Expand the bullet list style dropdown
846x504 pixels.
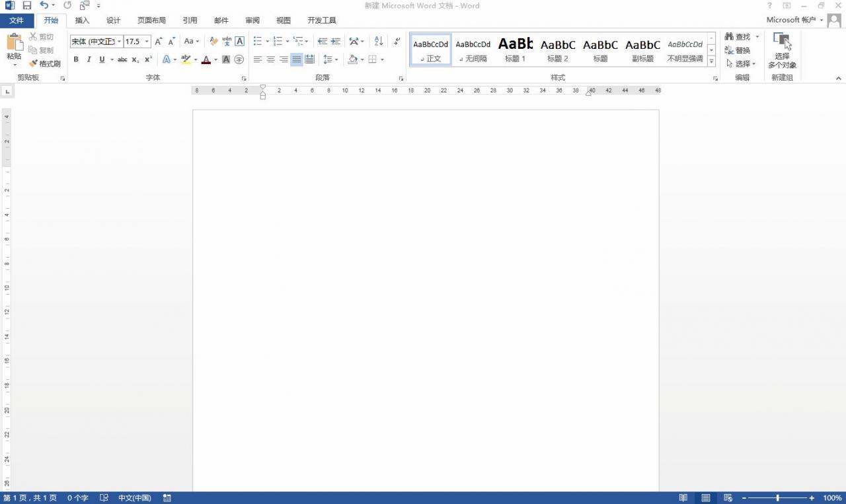268,41
